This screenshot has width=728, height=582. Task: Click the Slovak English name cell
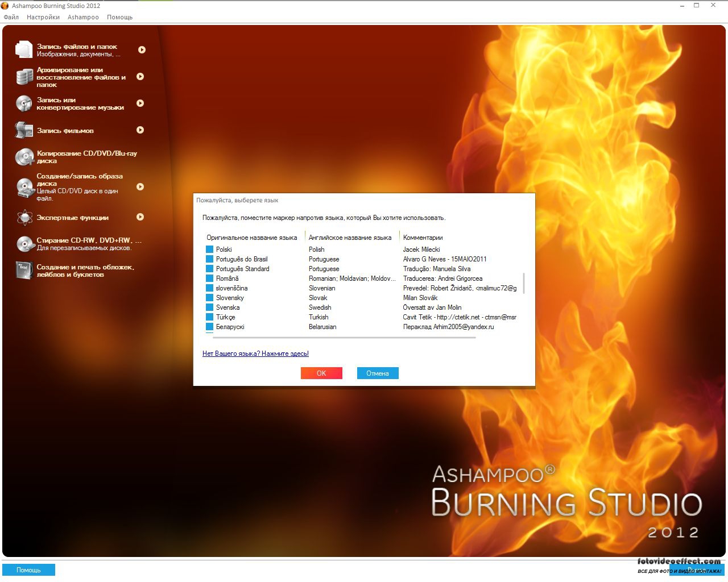click(x=318, y=298)
